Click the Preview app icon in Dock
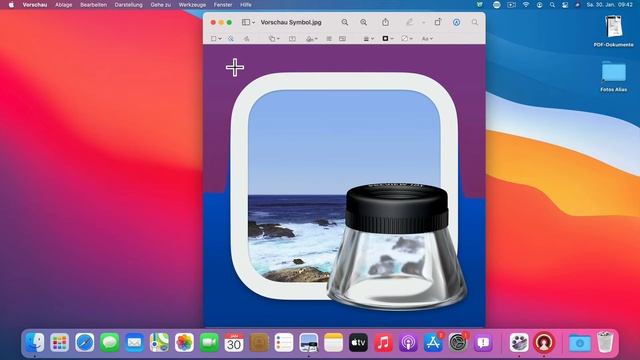This screenshot has height=360, width=640. coord(309,342)
